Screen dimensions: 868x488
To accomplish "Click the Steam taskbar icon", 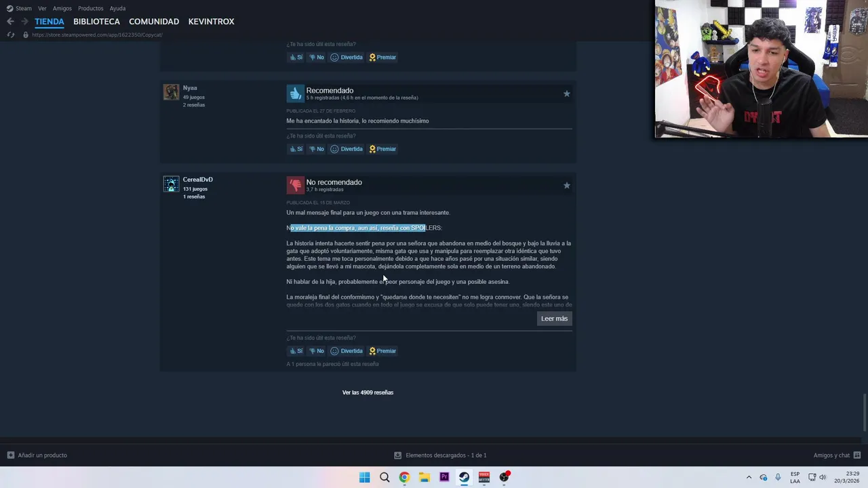I will point(464,477).
